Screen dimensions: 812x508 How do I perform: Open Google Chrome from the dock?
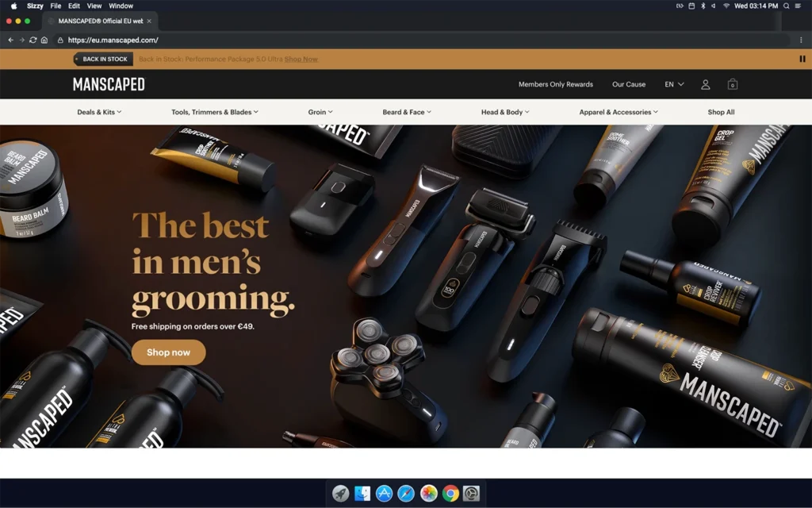tap(450, 494)
